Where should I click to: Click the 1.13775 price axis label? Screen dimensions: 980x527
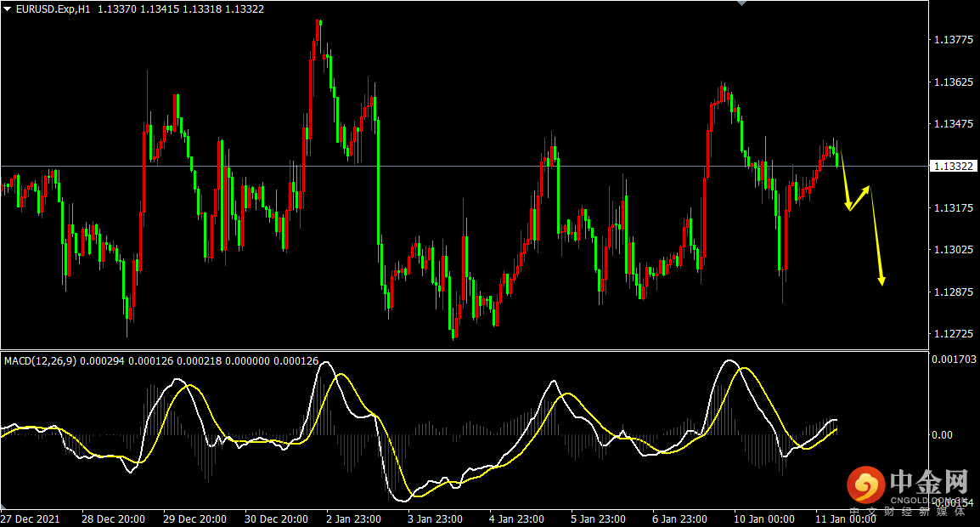[x=953, y=40]
